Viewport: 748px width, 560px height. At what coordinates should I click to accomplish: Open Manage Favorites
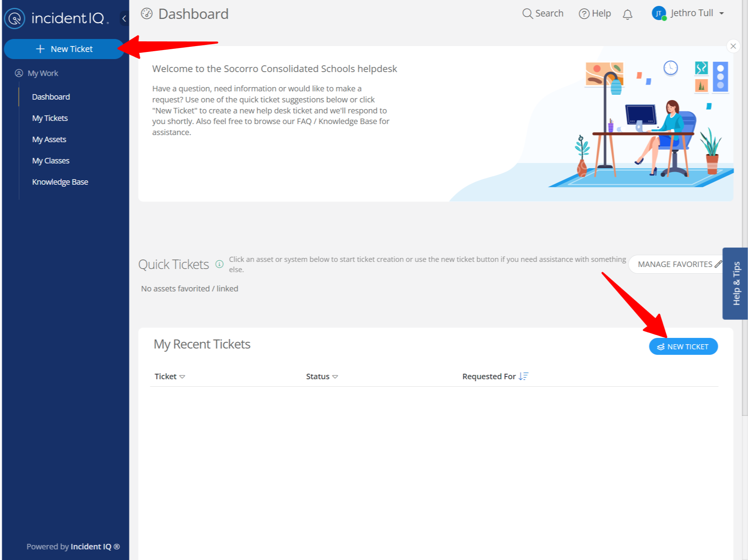point(676,264)
